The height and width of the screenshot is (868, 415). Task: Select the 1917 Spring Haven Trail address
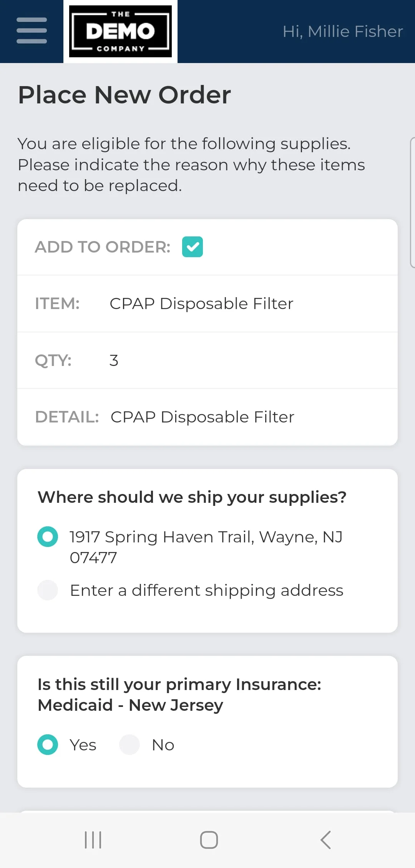click(48, 537)
